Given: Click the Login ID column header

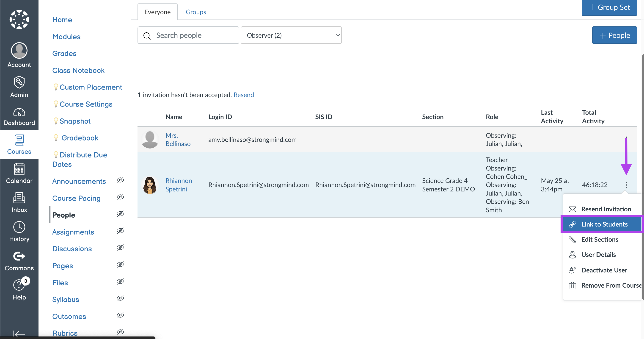Looking at the screenshot, I should point(220,117).
